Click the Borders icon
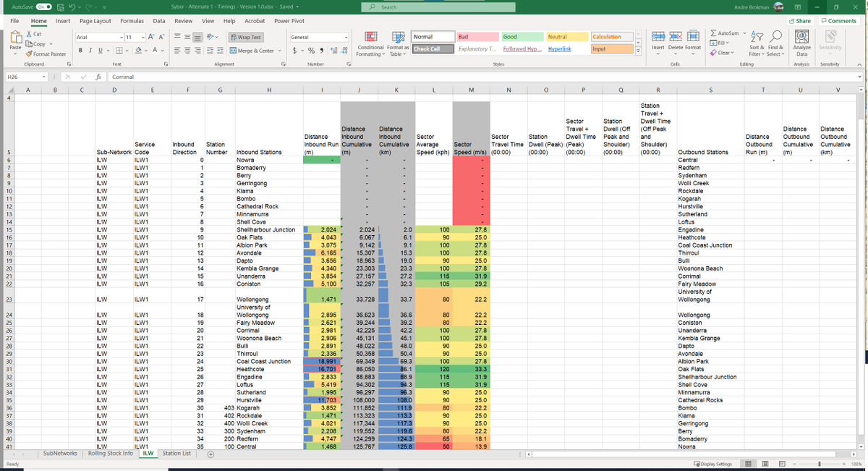 tap(118, 50)
